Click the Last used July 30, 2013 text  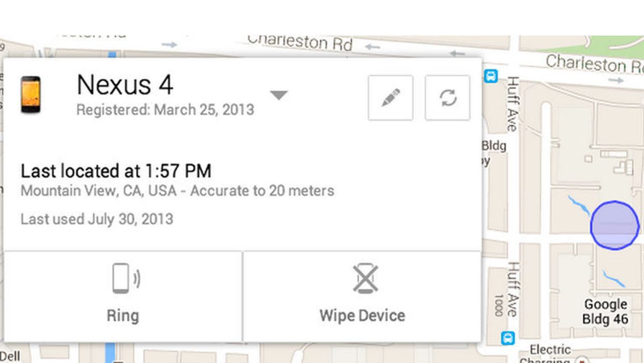[97, 219]
